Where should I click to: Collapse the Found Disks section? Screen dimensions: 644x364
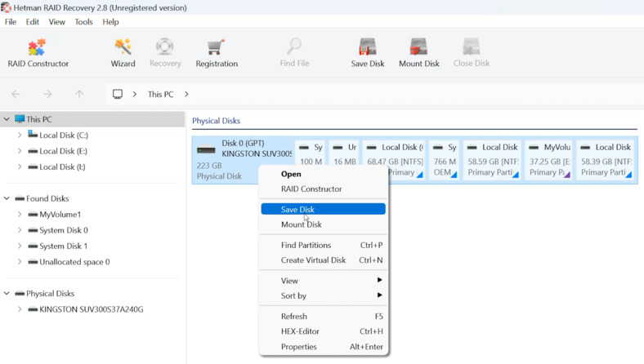click(x=7, y=198)
